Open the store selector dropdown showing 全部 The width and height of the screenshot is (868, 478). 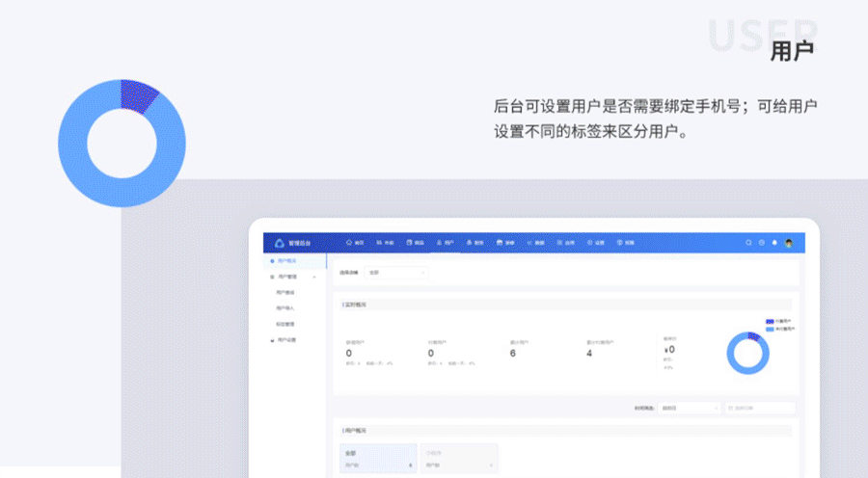tap(395, 272)
